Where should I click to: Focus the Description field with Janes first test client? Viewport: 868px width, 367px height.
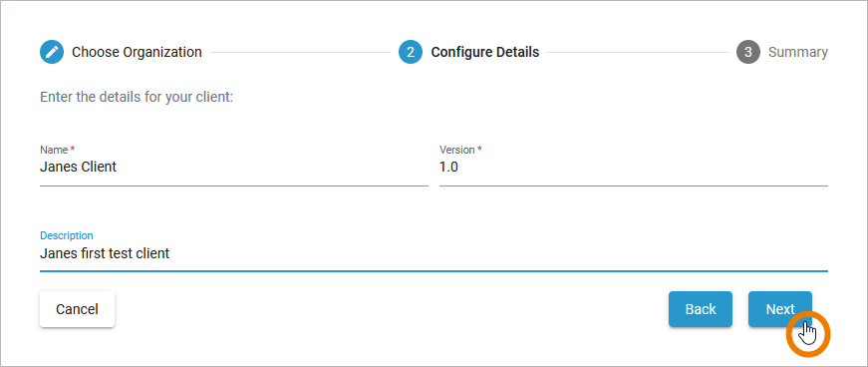(x=434, y=254)
